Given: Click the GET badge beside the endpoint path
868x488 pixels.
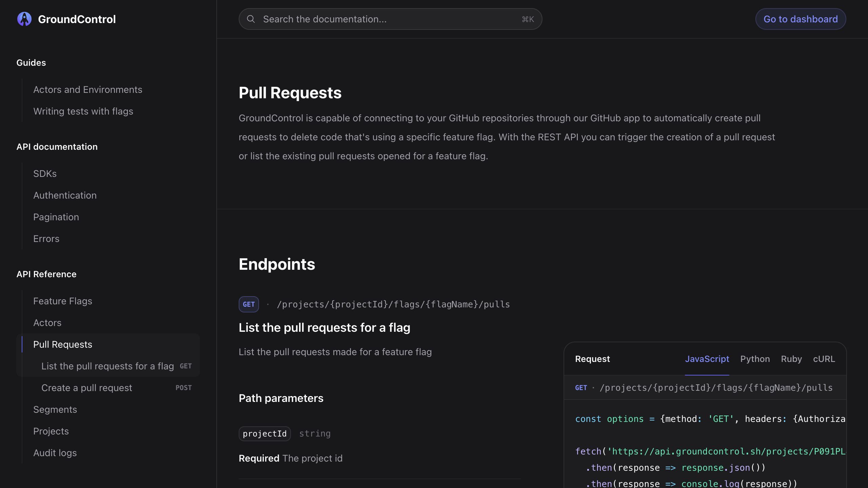Looking at the screenshot, I should coord(249,304).
